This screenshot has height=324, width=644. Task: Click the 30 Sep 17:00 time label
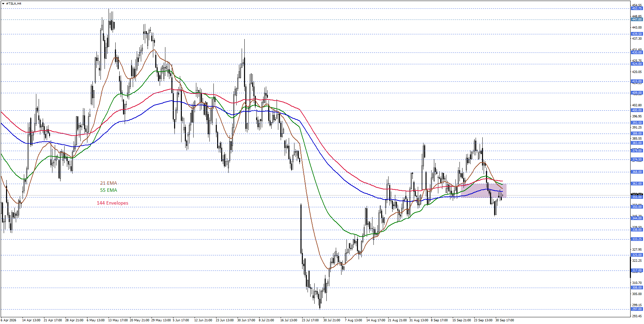(x=505, y=320)
